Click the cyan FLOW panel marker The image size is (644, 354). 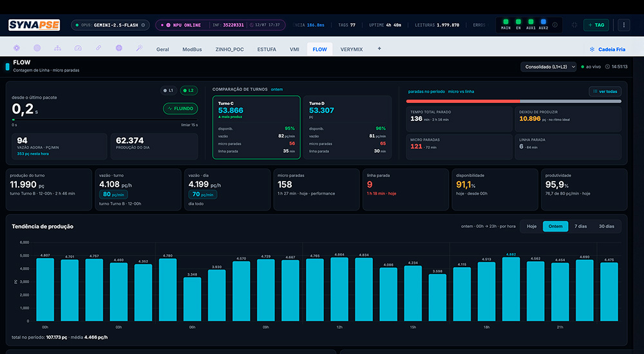pyautogui.click(x=7, y=66)
